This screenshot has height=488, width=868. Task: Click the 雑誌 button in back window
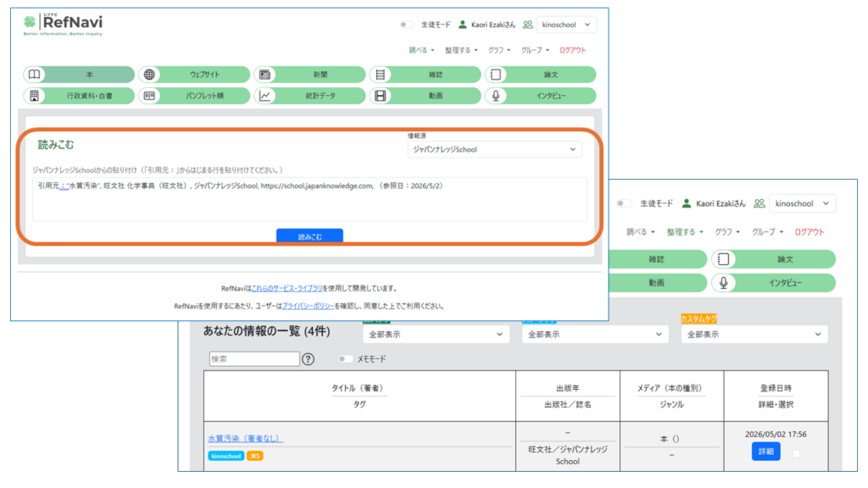(657, 259)
